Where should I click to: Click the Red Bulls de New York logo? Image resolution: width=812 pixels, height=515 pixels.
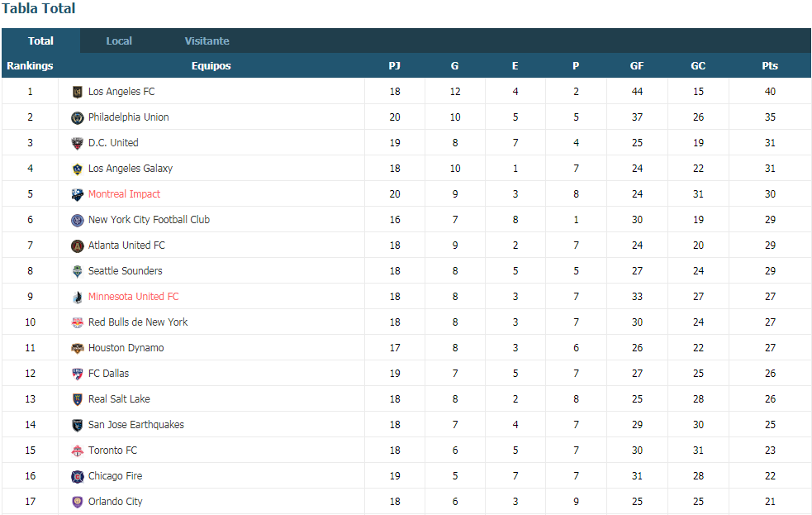point(77,322)
